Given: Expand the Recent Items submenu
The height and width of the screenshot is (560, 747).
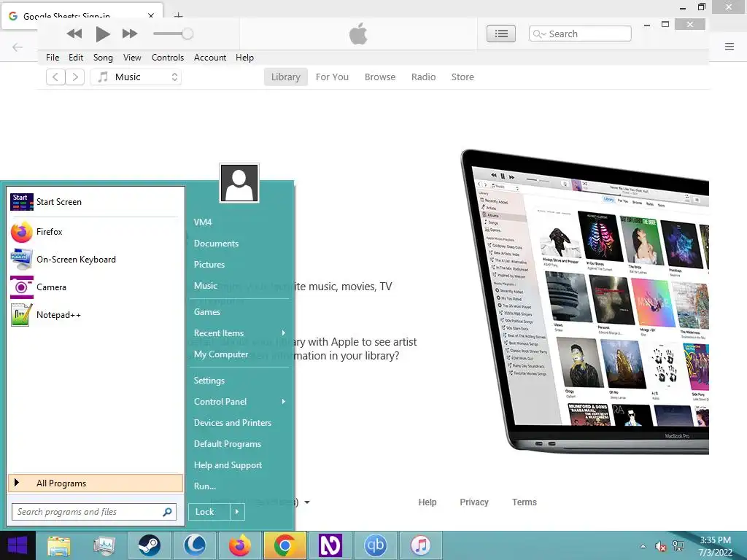Looking at the screenshot, I should [239, 333].
